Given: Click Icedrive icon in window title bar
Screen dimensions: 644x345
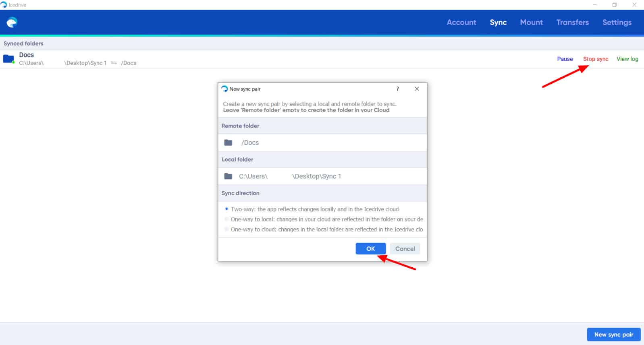Looking at the screenshot, I should (4, 5).
